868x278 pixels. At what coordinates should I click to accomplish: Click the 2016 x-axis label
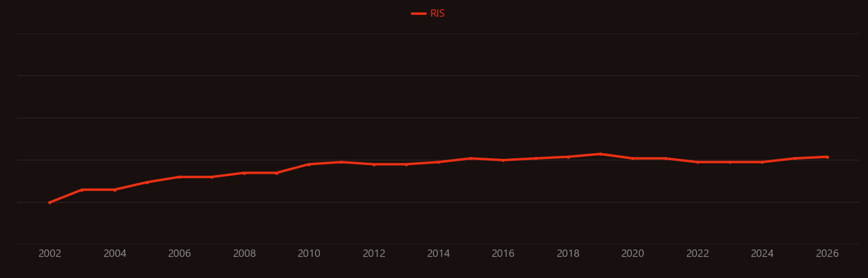point(503,254)
